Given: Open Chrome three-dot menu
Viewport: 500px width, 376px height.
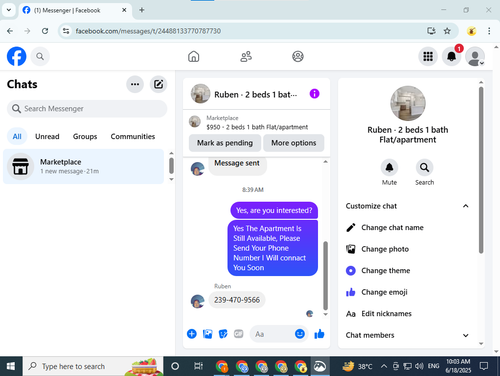Looking at the screenshot, I should [x=489, y=31].
